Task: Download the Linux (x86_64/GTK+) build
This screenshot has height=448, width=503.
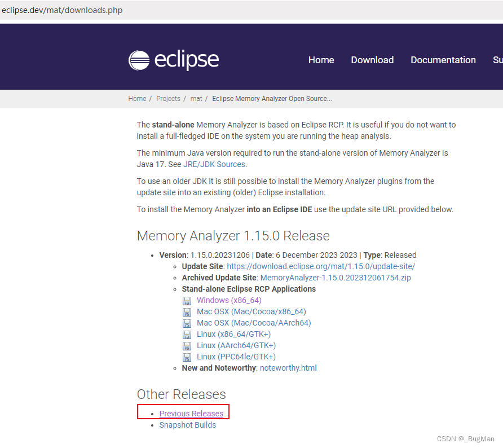Action: point(233,334)
